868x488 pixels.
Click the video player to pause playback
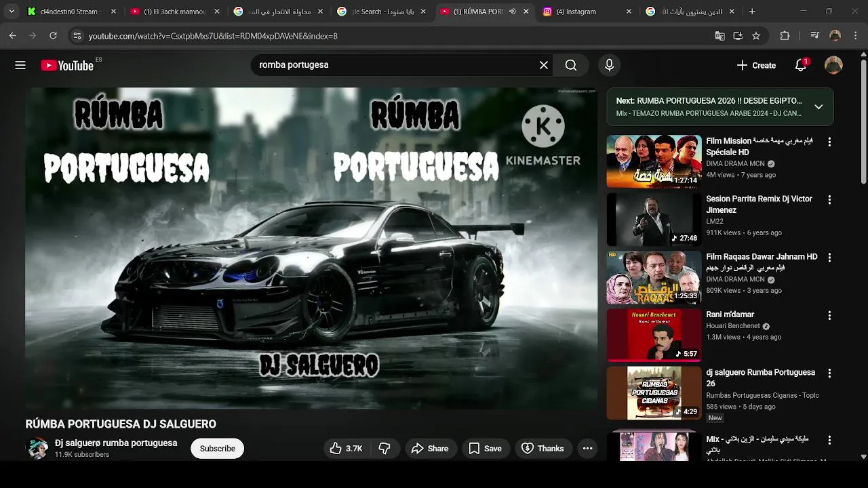click(311, 248)
